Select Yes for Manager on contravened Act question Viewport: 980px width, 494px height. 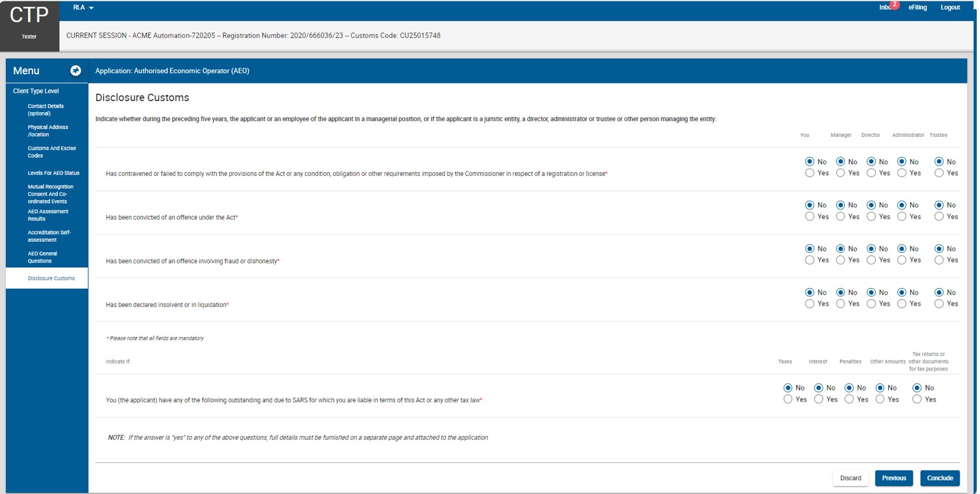pos(840,173)
